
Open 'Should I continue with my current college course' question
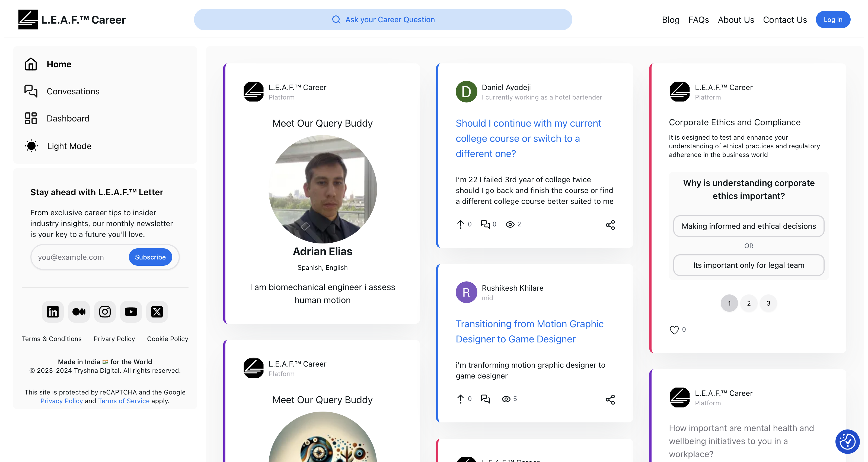click(x=528, y=138)
